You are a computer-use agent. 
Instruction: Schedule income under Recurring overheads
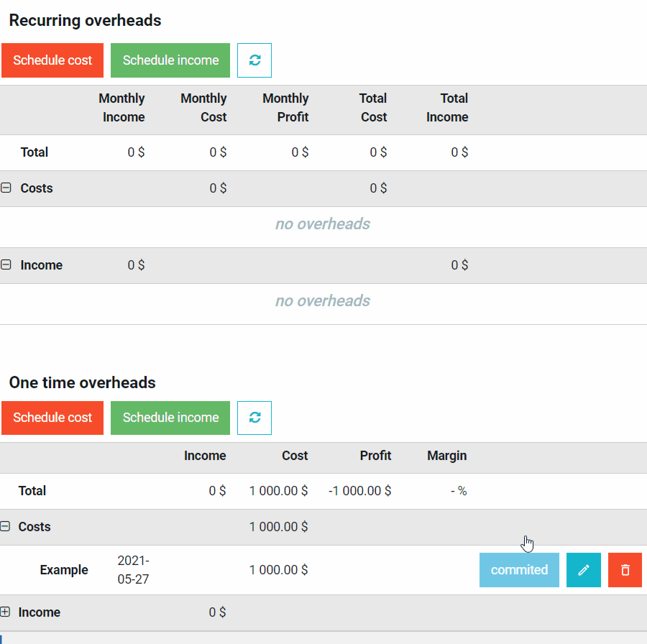[x=170, y=60]
